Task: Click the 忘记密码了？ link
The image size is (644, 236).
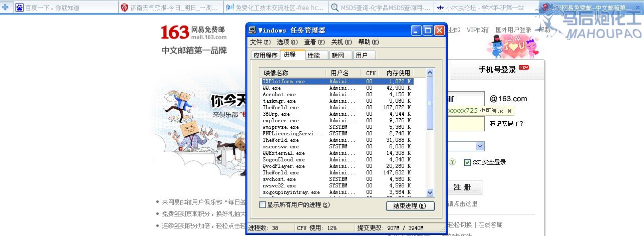Action: click(506, 124)
